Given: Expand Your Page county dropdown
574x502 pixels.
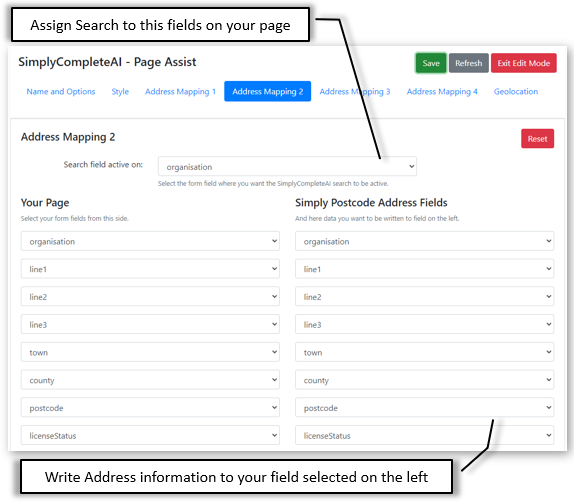Looking at the screenshot, I should click(x=150, y=380).
